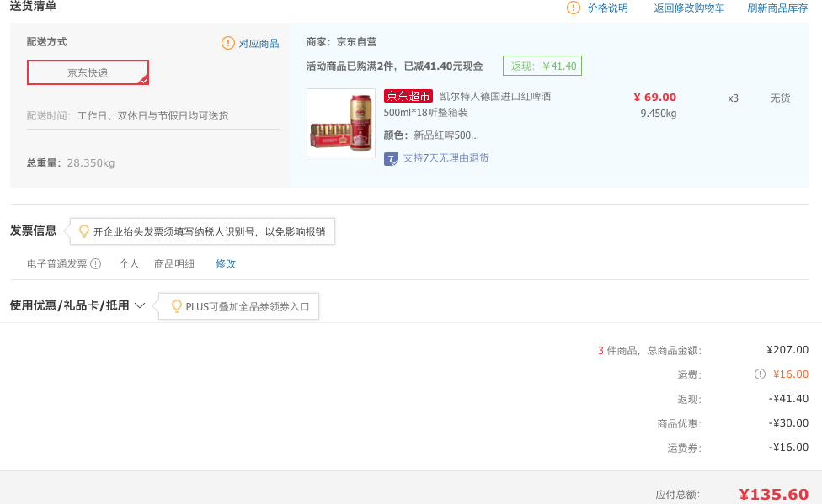This screenshot has width=822, height=504.
Task: Expand the 使用优惠/礼品卡/抵用 section
Action: coord(69,305)
